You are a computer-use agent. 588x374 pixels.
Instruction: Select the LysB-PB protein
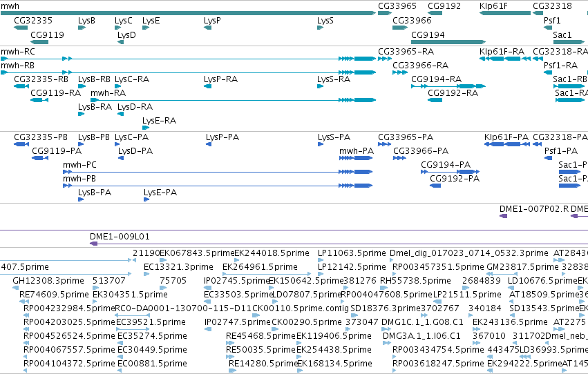coord(82,144)
